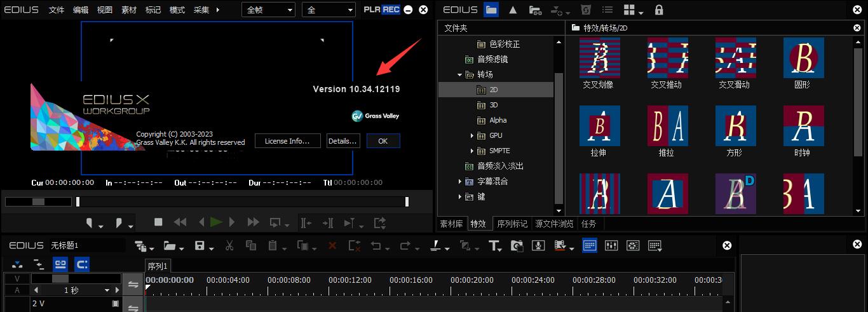
Task: Click the Set In point icon
Action: tap(90, 222)
